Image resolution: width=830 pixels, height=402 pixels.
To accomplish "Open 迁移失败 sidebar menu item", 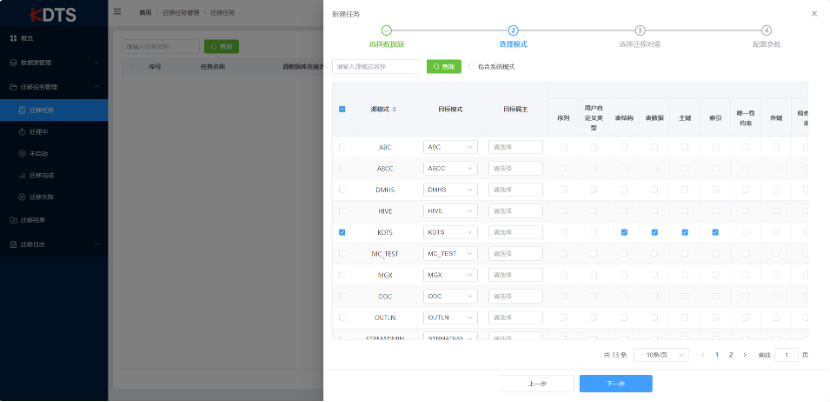I will 54,197.
